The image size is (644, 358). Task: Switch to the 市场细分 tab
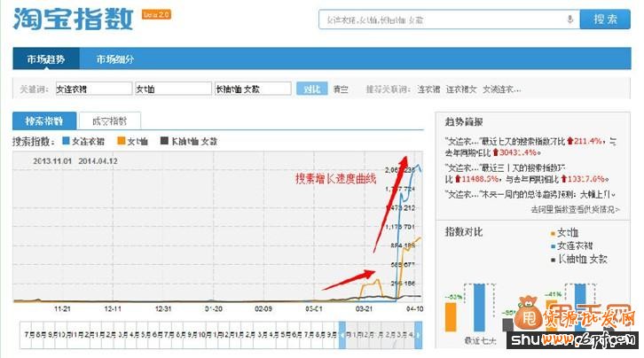[115, 59]
